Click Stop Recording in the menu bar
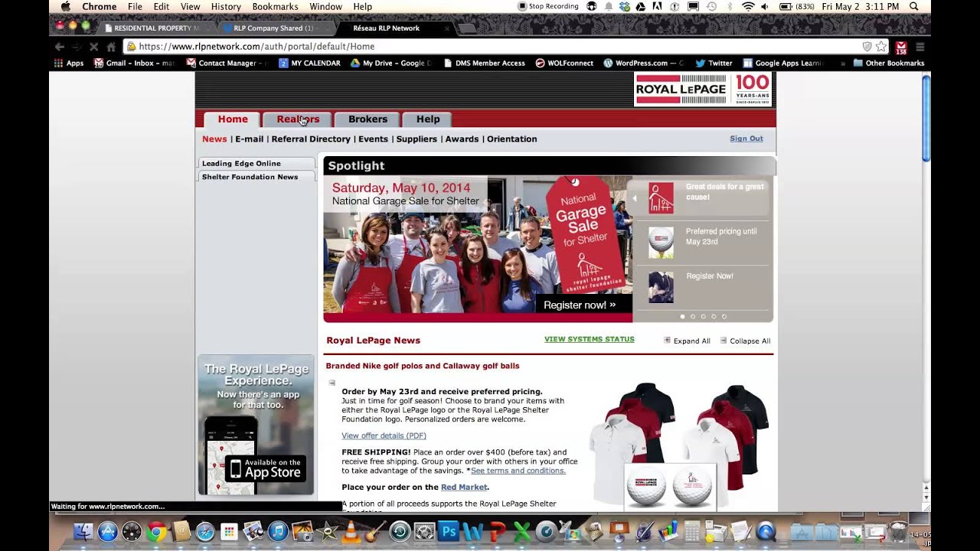Screen dimensions: 980x551 coord(548,6)
